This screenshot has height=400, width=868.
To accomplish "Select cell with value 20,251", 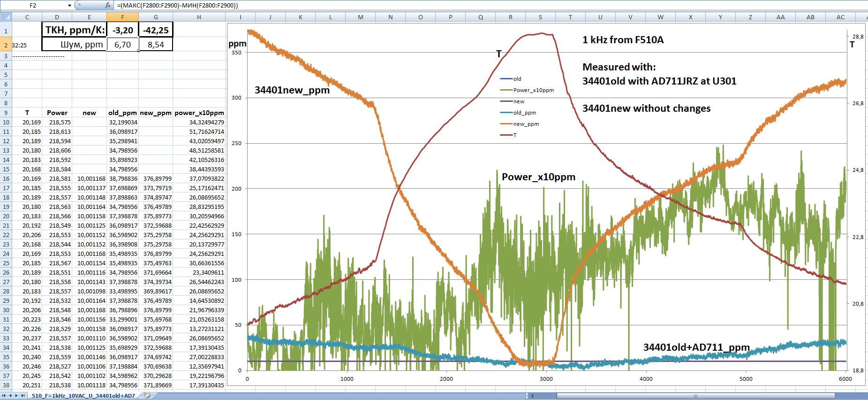I will pyautogui.click(x=27, y=385).
